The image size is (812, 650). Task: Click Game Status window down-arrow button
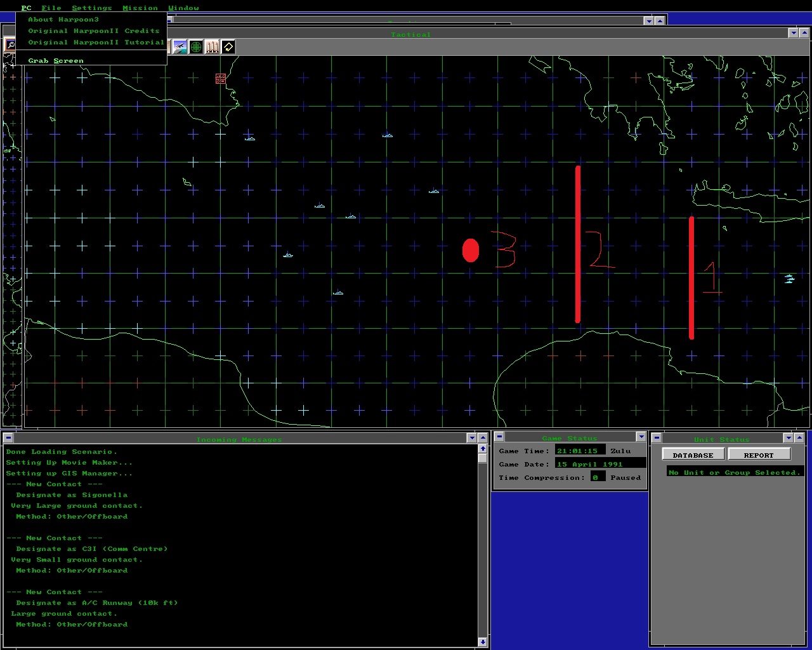(641, 437)
